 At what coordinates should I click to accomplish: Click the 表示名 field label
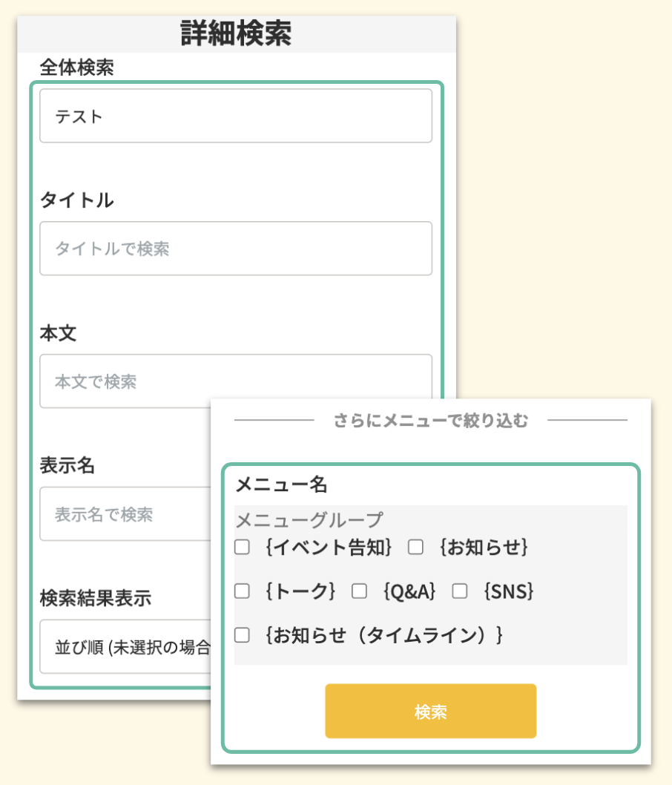(x=67, y=465)
